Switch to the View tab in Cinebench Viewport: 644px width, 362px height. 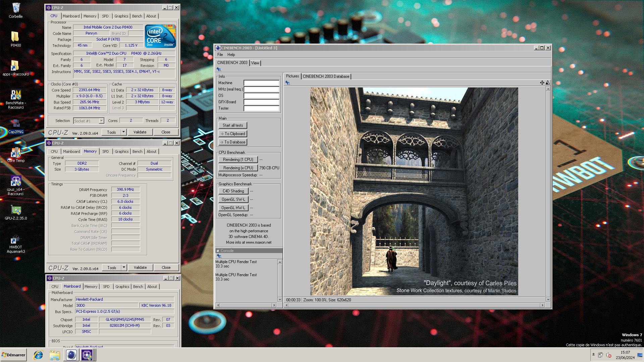[x=255, y=63]
